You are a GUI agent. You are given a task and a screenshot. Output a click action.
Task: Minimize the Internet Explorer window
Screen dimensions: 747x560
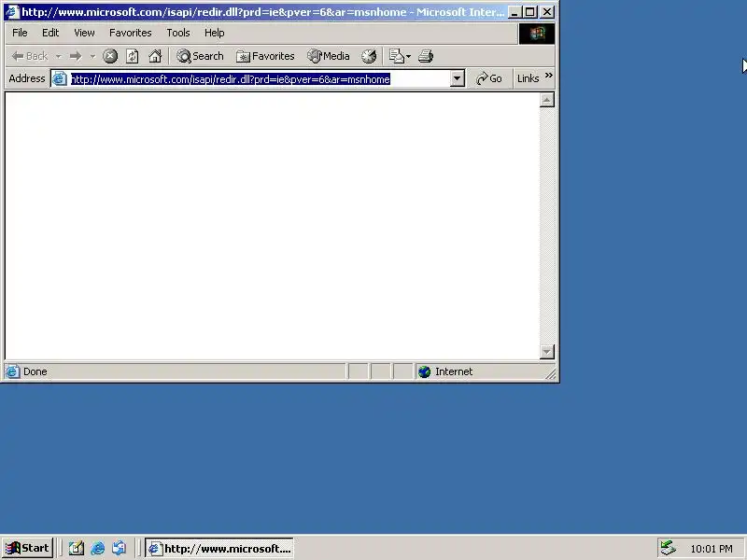click(x=514, y=12)
